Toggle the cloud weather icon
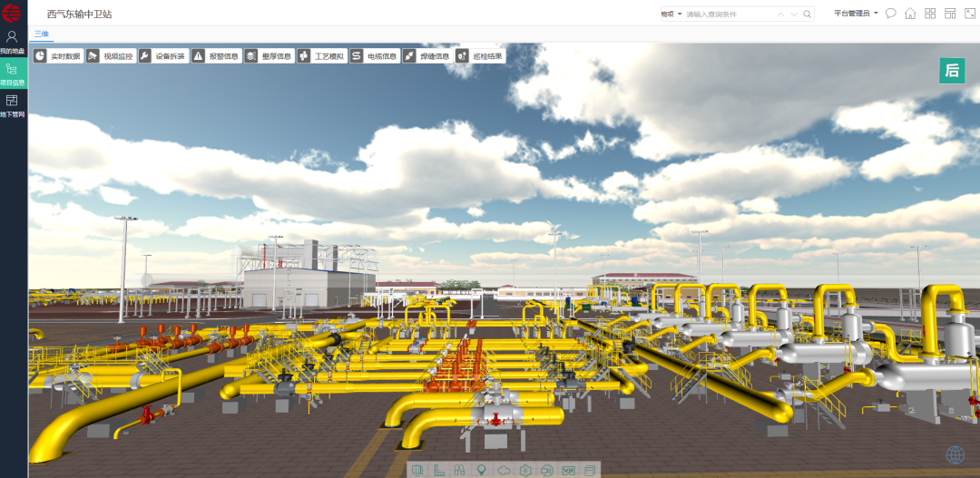 click(504, 470)
